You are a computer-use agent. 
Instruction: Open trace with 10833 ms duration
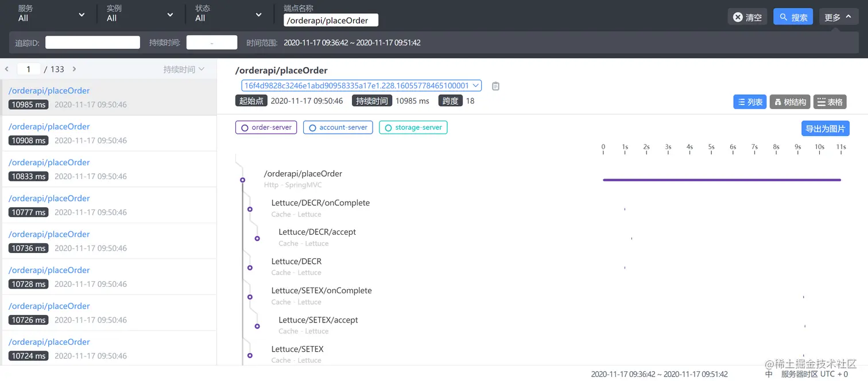(x=109, y=169)
